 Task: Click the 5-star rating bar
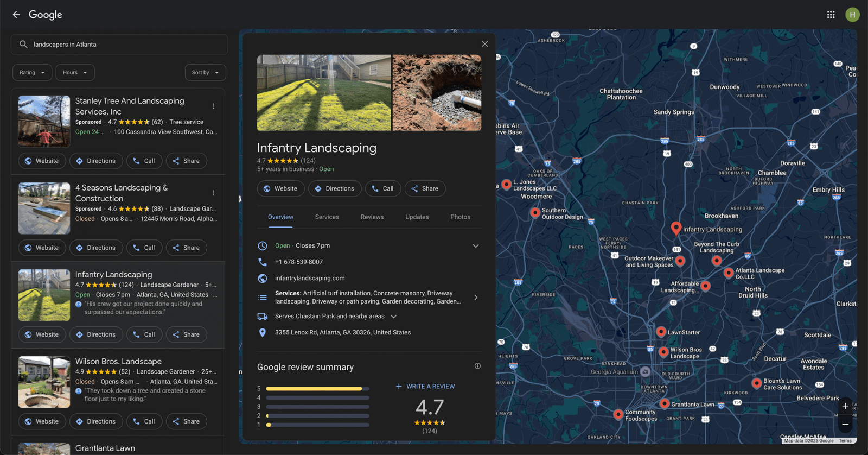tap(317, 389)
